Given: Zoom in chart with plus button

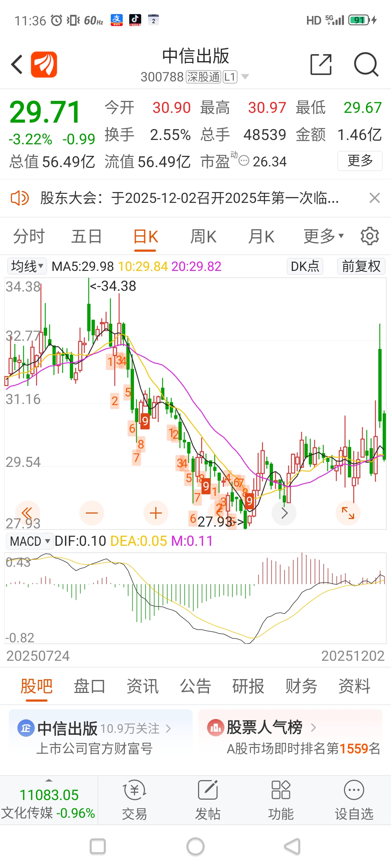Looking at the screenshot, I should [x=156, y=513].
